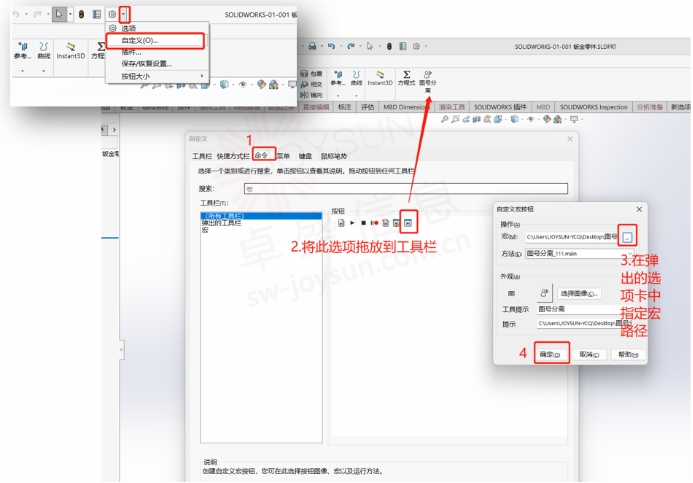This screenshot has width=693, height=483.
Task: Open Options gear in main window toolbar
Action: (x=416, y=46)
